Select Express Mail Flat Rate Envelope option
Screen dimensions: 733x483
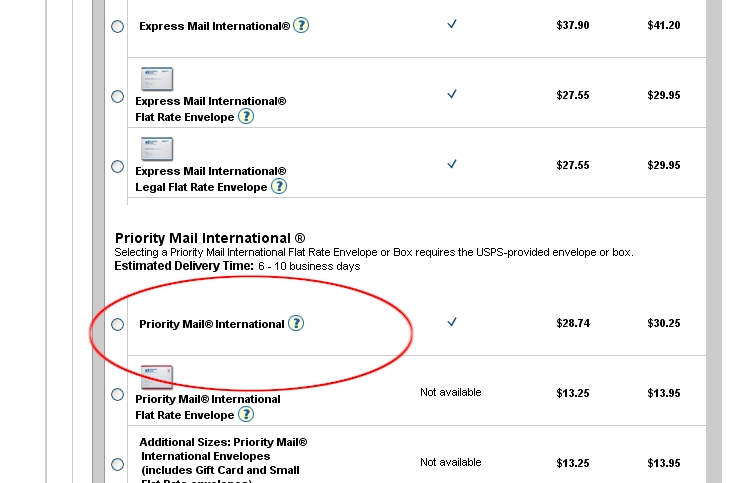click(x=117, y=96)
